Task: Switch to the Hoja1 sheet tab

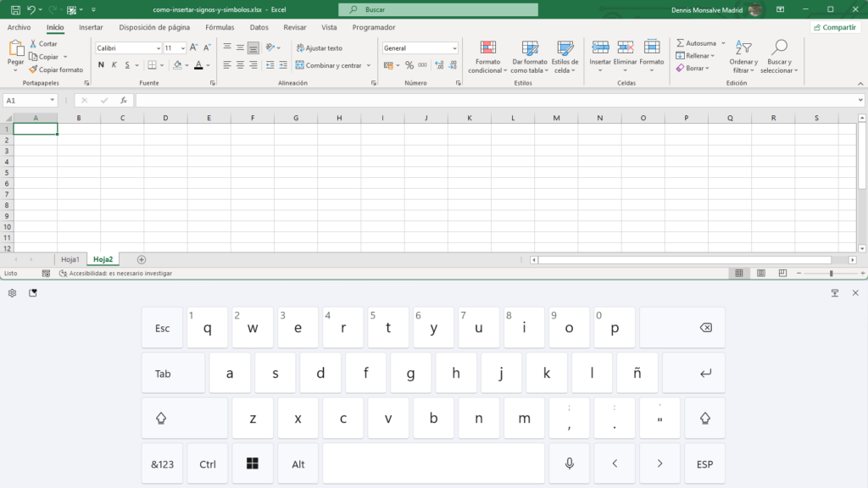Action: 71,259
